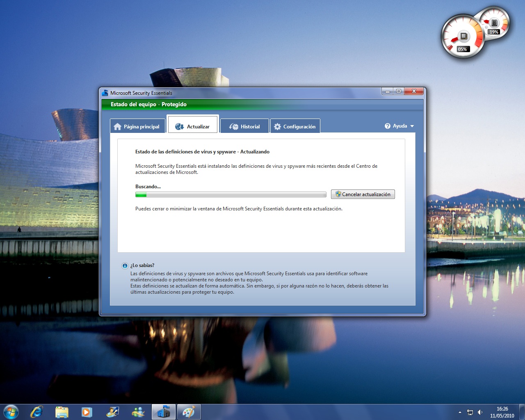This screenshot has width=525, height=420.
Task: Open Windows Media Player from the taskbar
Action: pyautogui.click(x=87, y=412)
